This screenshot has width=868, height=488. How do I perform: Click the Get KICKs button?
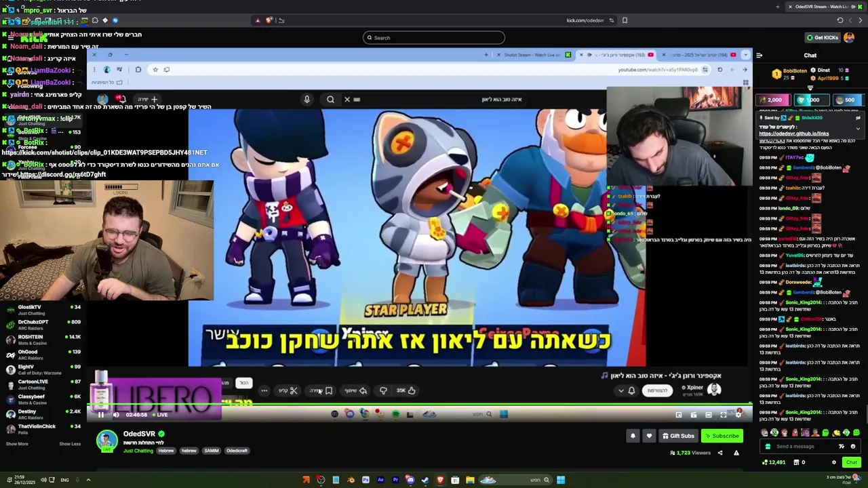coord(822,37)
